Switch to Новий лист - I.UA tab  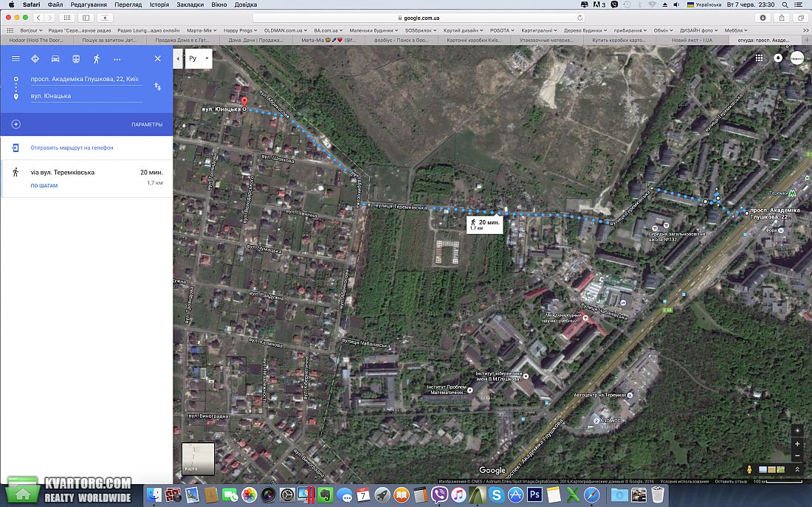coord(692,40)
